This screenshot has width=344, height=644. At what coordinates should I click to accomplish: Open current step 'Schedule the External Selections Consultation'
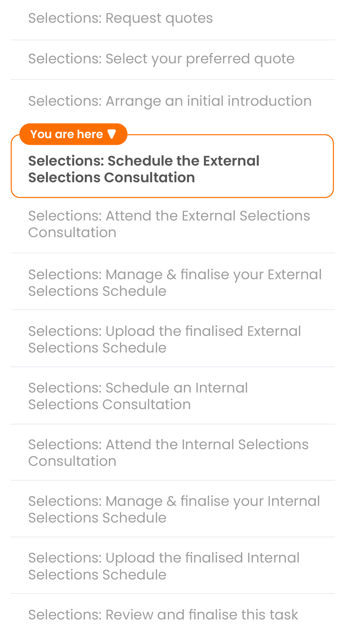coord(144,169)
